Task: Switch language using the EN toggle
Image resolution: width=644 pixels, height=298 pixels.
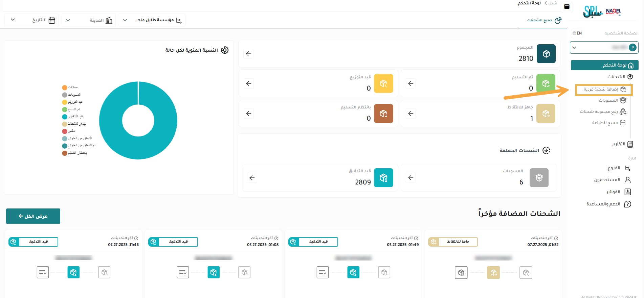Action: click(x=577, y=33)
